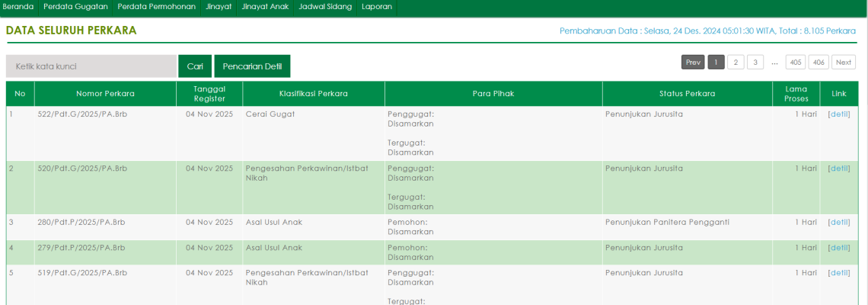Open detil link for case 520/Pdt.G/2025/PA.Brb

click(838, 169)
